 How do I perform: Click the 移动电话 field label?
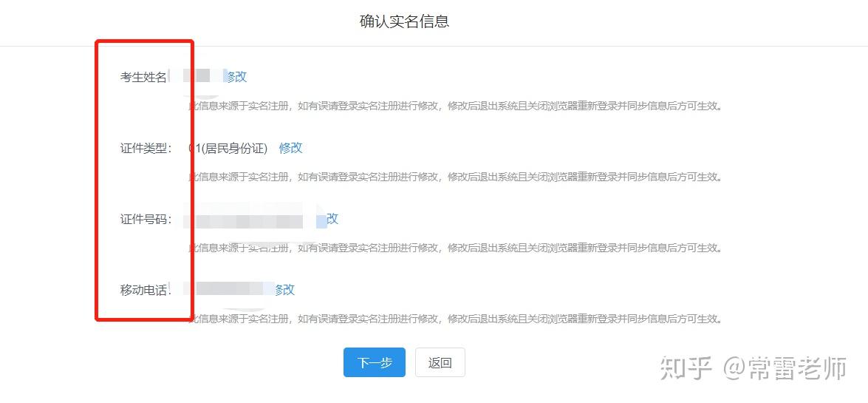coord(146,290)
